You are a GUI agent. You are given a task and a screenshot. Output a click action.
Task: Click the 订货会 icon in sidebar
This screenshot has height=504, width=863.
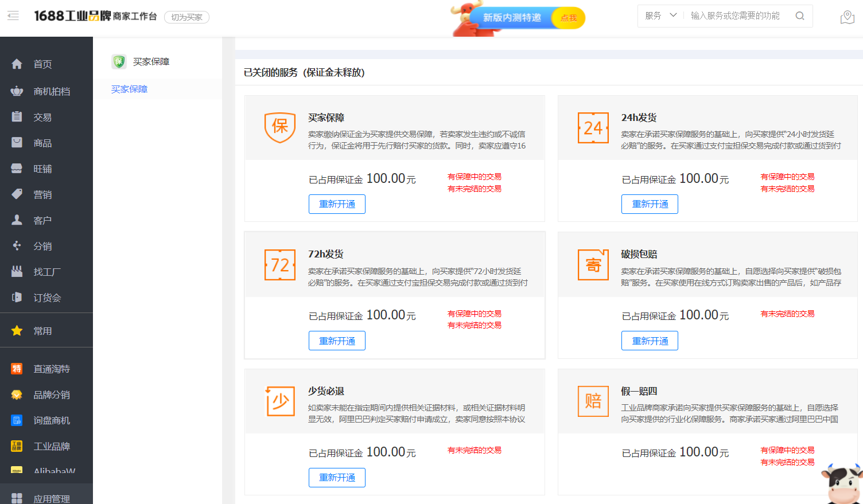17,298
